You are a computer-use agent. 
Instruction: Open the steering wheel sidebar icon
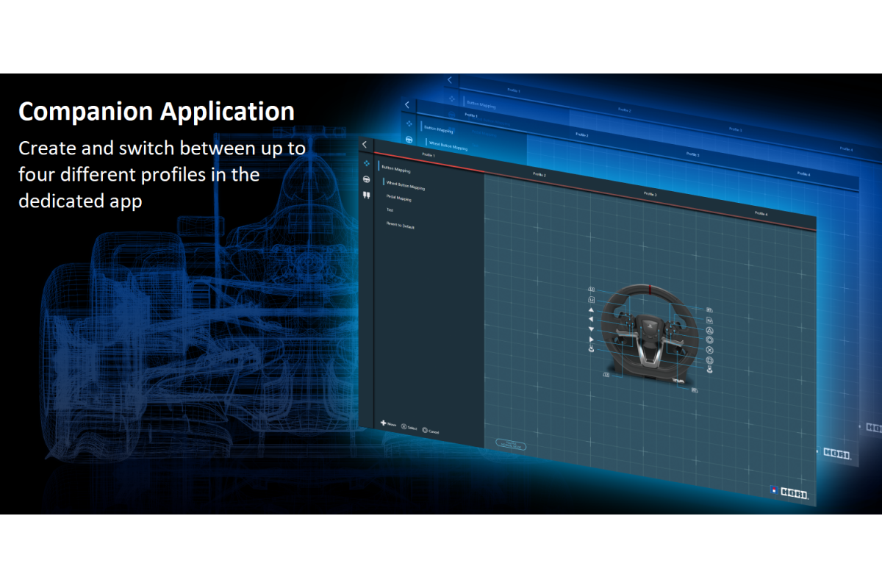pyautogui.click(x=365, y=179)
